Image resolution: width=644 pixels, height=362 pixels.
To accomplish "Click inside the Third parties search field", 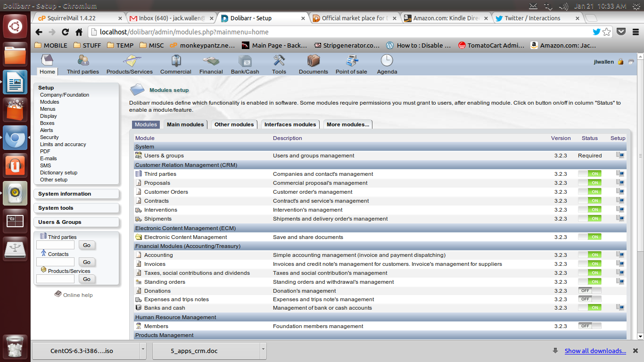I will (x=55, y=245).
